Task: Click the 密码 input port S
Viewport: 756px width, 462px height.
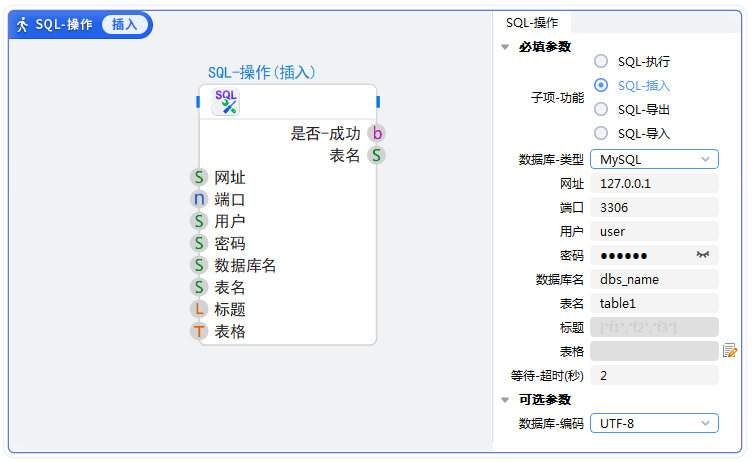Action: [x=199, y=243]
